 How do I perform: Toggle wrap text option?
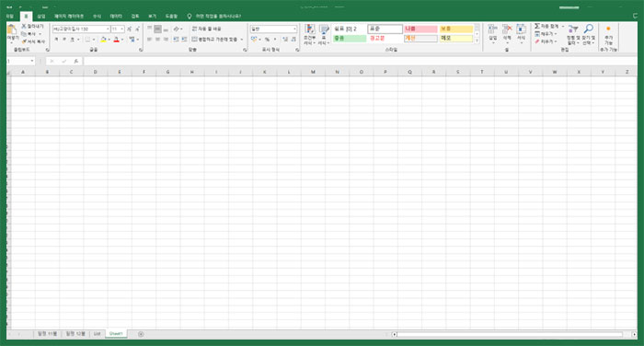click(207, 29)
